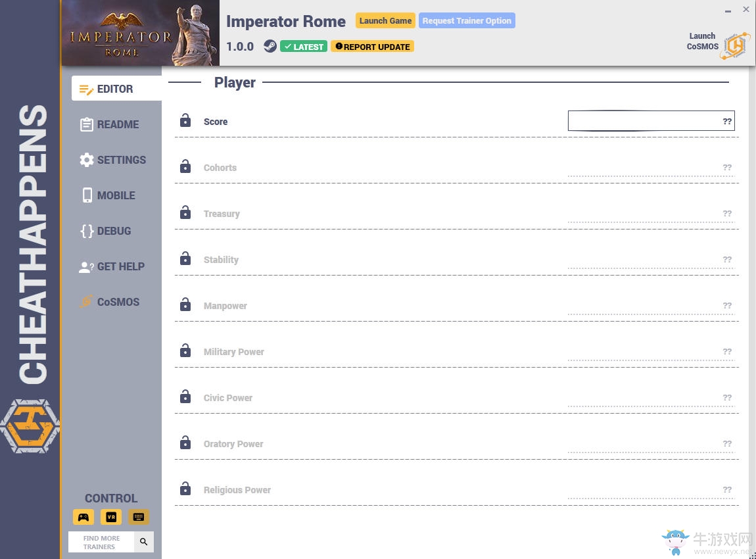Toggle the lock icon for Oratory Power

(185, 443)
